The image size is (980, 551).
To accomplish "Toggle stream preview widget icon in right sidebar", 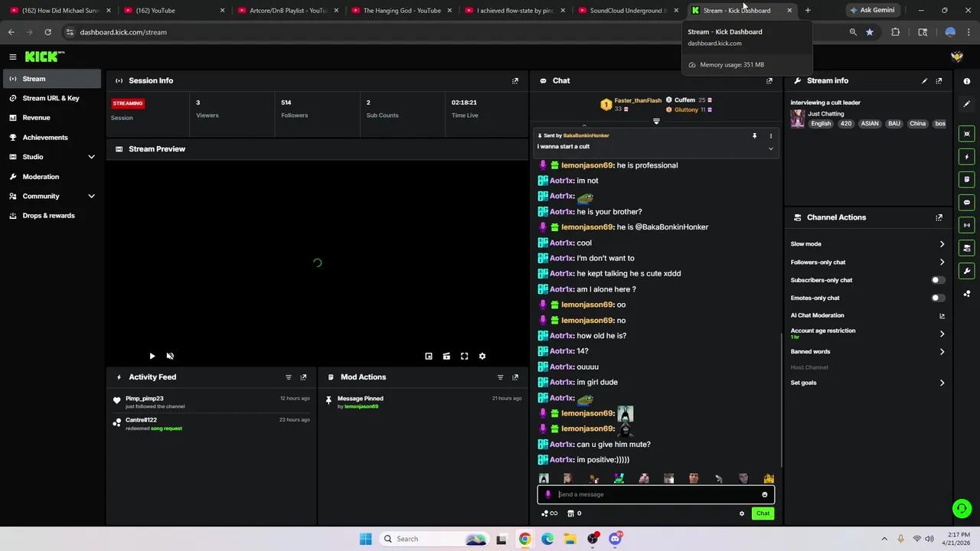I will click(x=967, y=134).
